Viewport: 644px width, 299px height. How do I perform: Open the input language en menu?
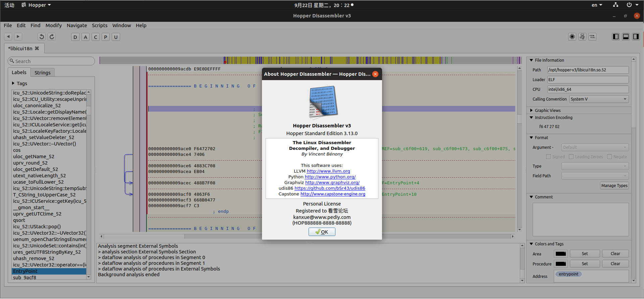pyautogui.click(x=597, y=5)
